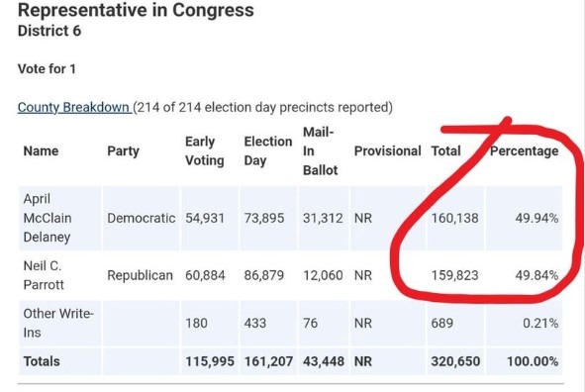
Task: Select the Early Voting column header
Action: (x=205, y=151)
